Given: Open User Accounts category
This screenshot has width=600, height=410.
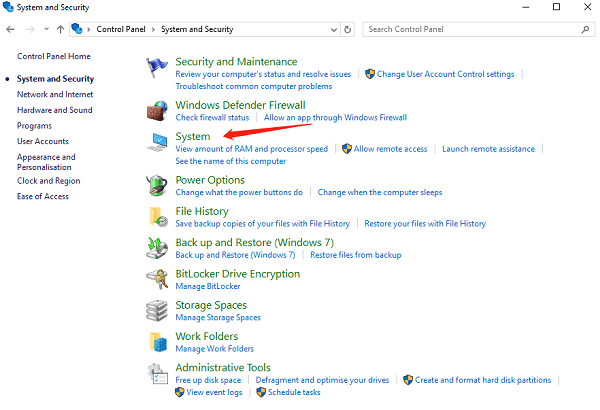Looking at the screenshot, I should coord(43,141).
